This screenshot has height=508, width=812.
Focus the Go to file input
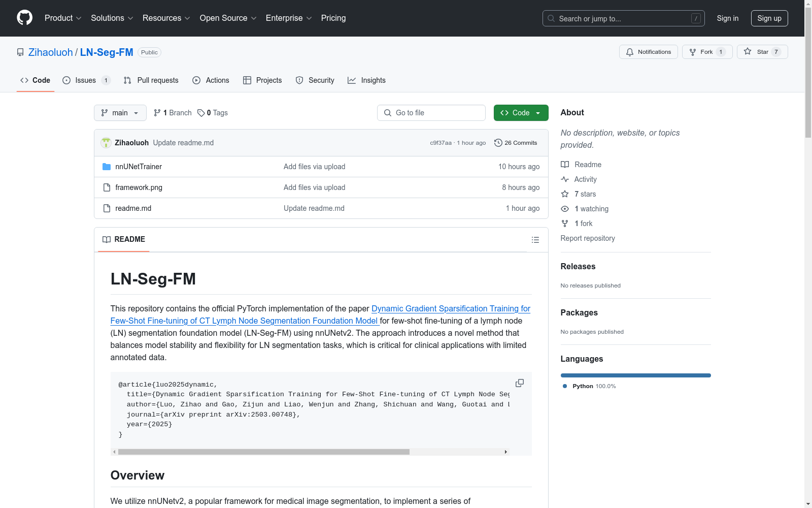tap(431, 113)
